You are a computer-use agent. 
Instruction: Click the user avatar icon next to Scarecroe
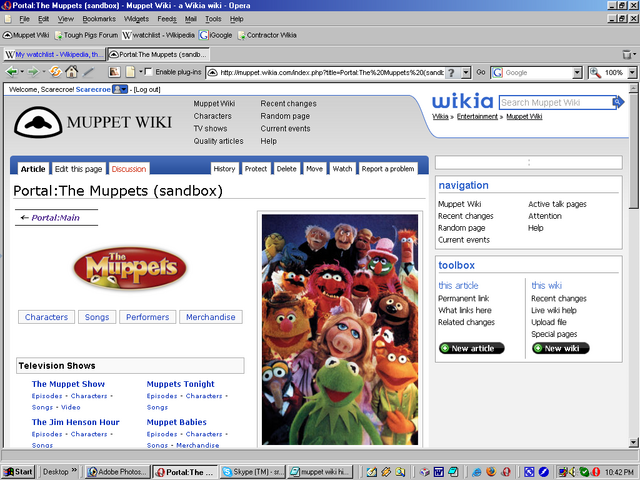(x=120, y=89)
